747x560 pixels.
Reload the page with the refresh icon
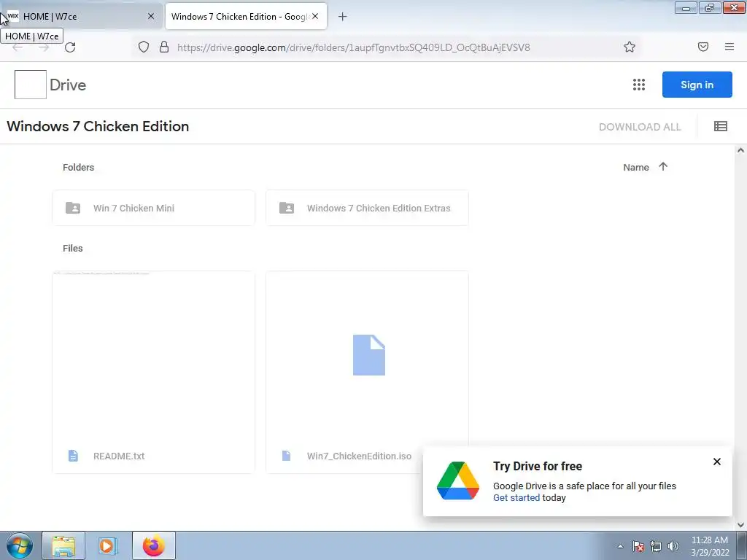[x=70, y=47]
